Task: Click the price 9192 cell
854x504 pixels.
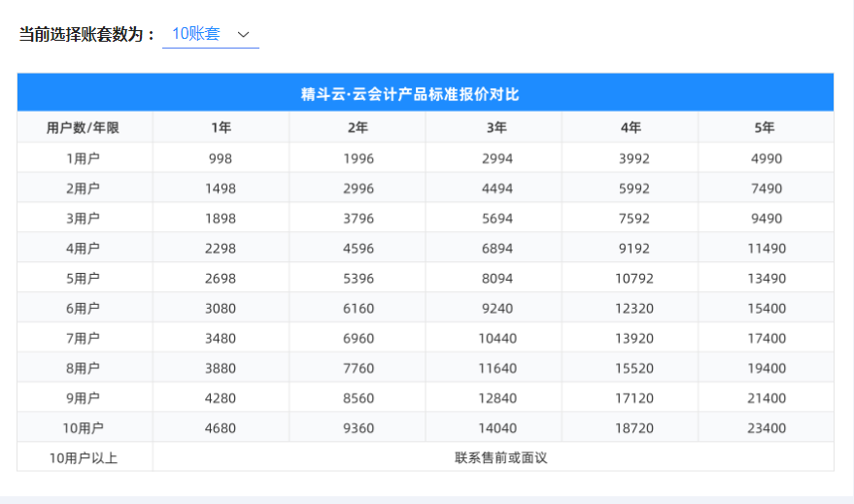Action: (x=631, y=248)
